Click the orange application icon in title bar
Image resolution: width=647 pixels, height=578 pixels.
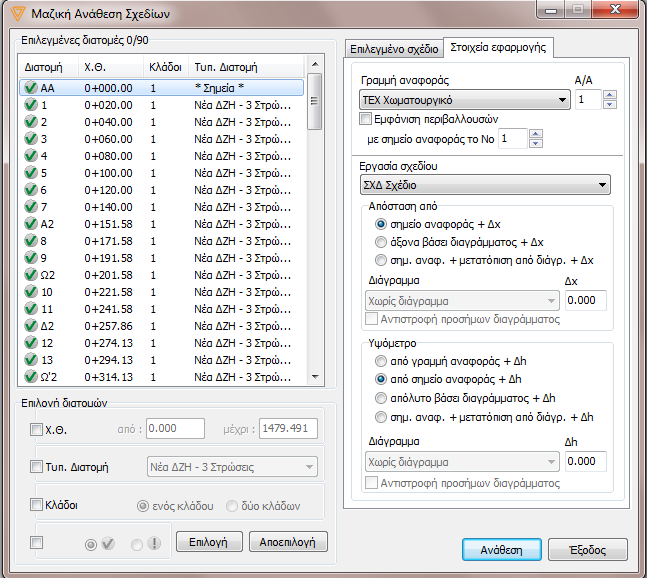pos(18,13)
